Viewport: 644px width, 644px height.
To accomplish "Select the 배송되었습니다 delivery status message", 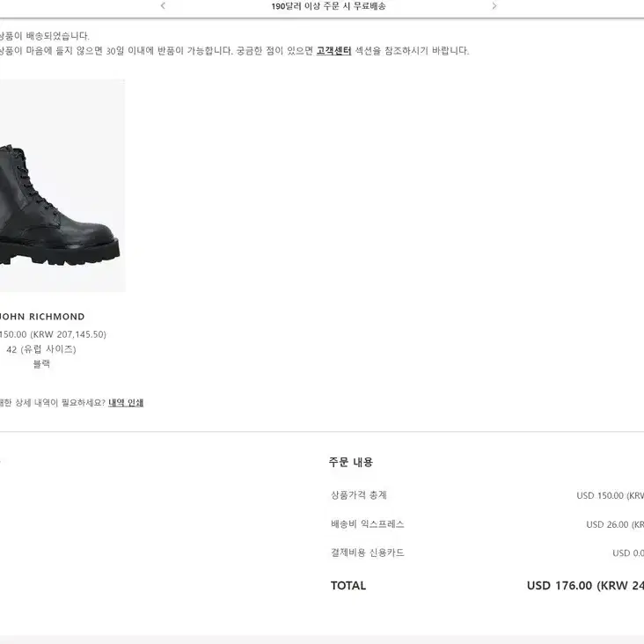I will (x=44, y=36).
